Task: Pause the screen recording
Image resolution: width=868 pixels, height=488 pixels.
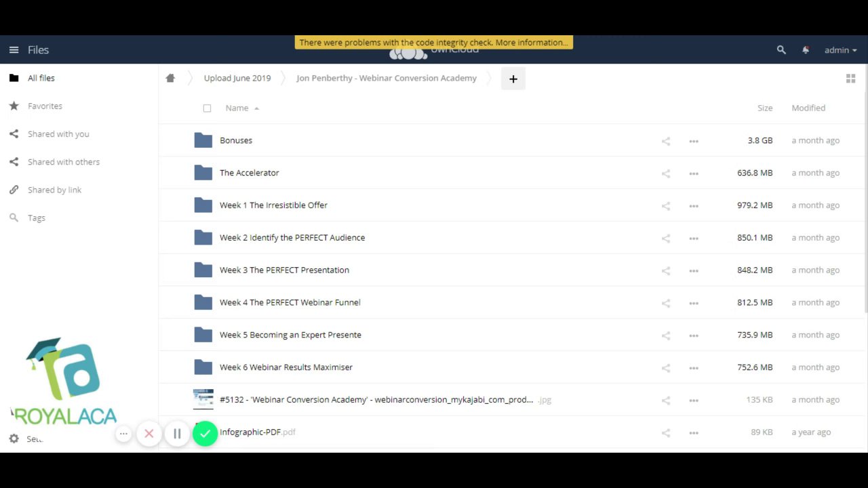Action: [177, 434]
